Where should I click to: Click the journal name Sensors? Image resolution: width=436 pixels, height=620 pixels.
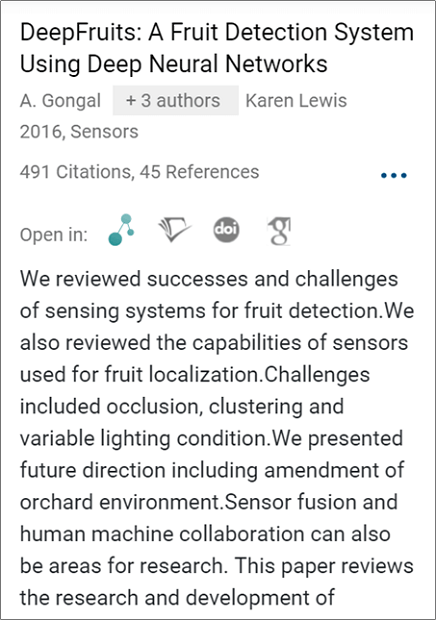(x=104, y=132)
